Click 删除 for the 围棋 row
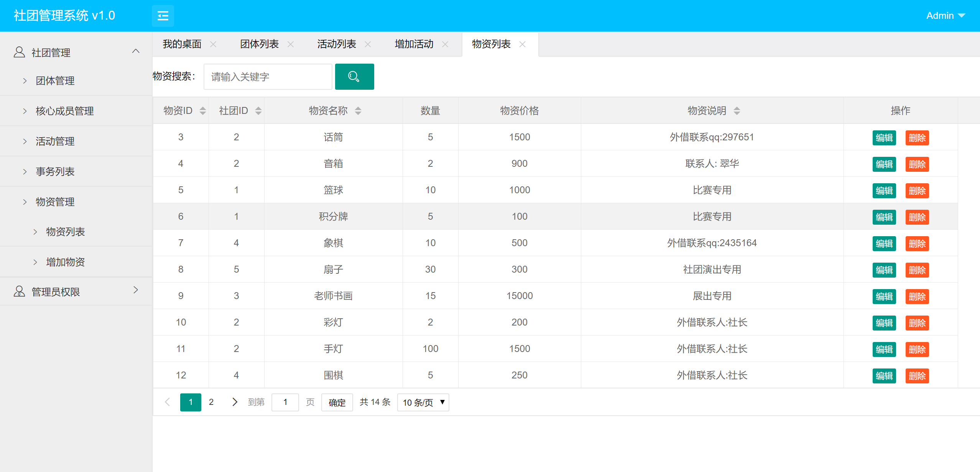 (x=917, y=376)
